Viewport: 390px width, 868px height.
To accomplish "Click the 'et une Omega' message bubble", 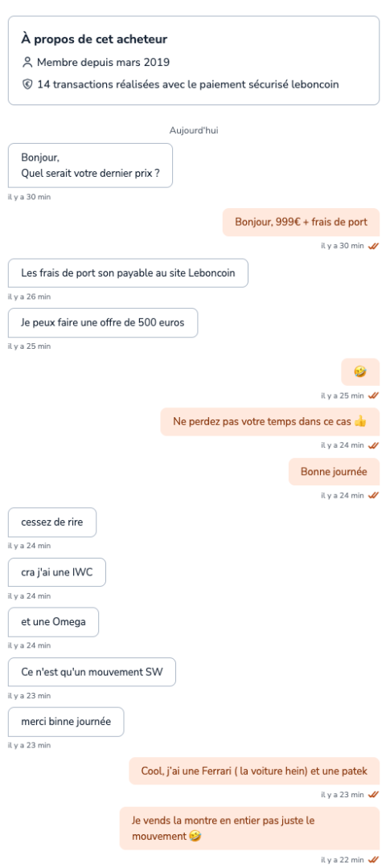I will [x=53, y=621].
